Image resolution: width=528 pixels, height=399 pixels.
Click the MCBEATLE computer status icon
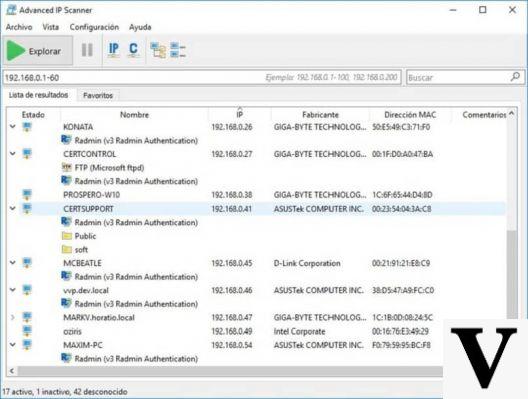click(x=27, y=263)
